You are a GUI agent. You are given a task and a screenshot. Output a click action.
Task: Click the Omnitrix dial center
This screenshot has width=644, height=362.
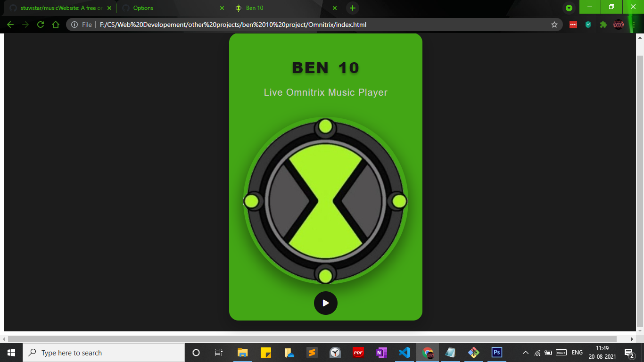[325, 201]
